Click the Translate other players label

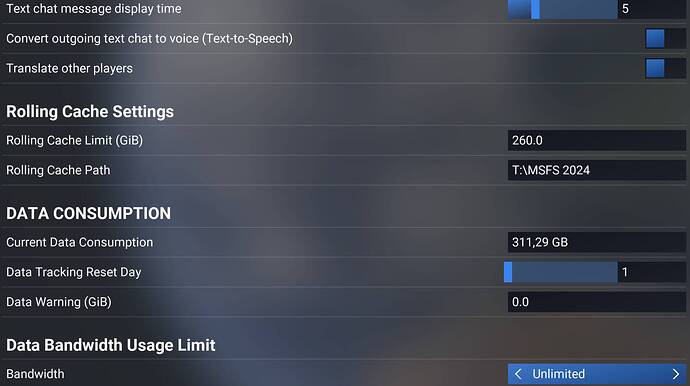[69, 69]
